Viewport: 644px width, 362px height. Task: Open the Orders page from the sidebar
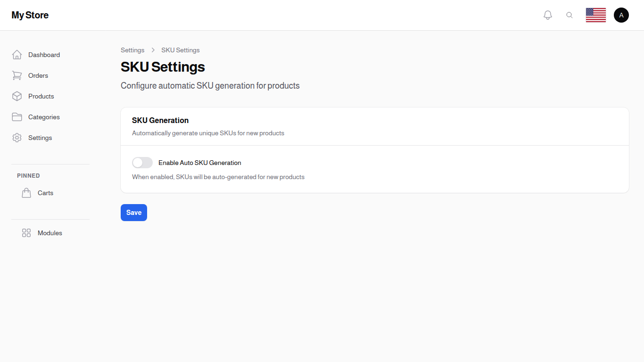click(38, 75)
